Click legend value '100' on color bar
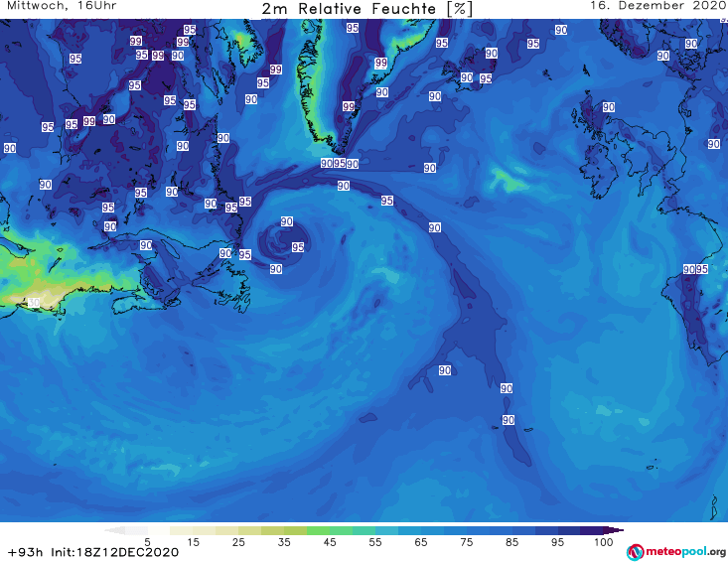728x562 pixels. [604, 542]
